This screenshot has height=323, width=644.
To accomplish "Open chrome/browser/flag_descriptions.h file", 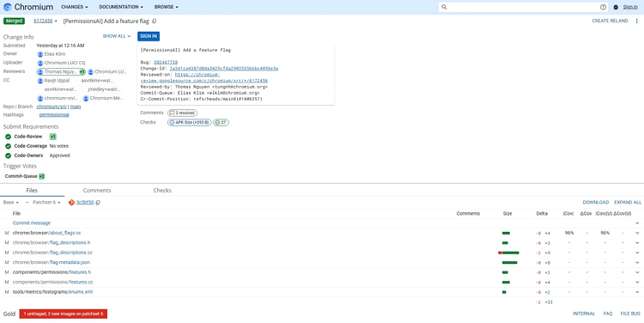I will click(52, 243).
